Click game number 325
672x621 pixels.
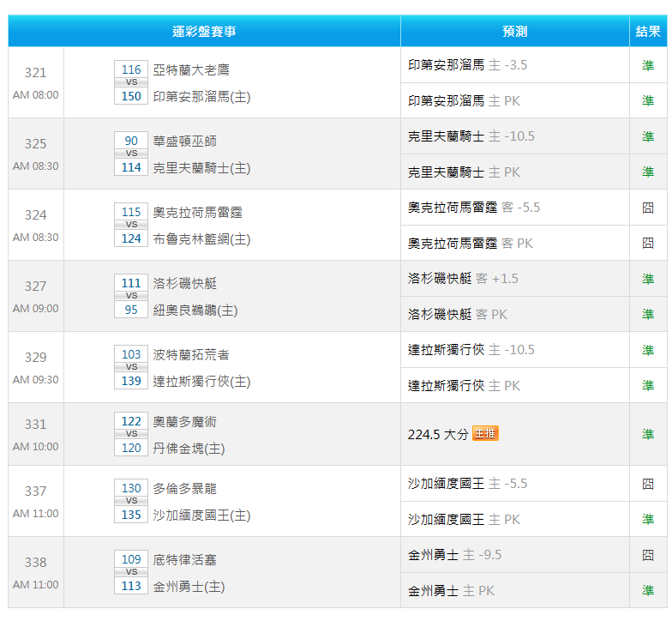coord(35,144)
